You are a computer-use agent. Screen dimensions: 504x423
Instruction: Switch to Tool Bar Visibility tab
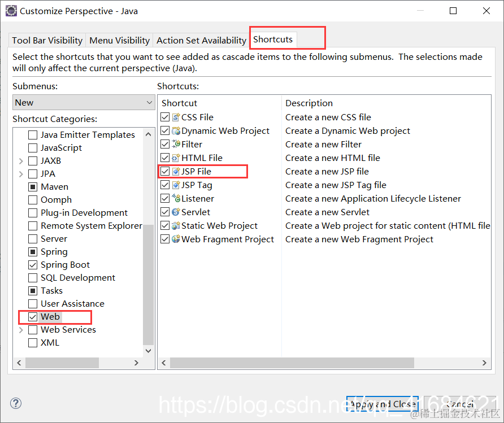(47, 41)
